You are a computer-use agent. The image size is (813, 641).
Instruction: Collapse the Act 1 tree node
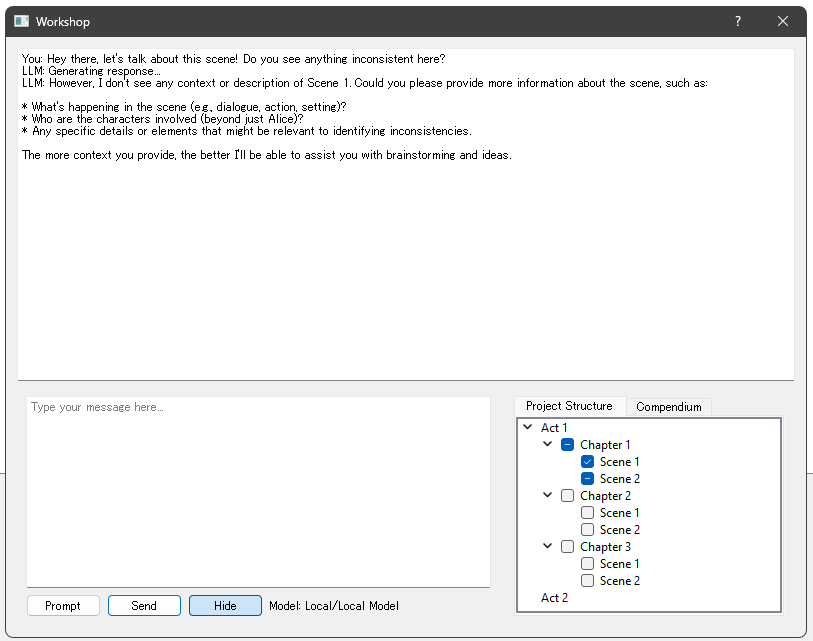tap(528, 428)
